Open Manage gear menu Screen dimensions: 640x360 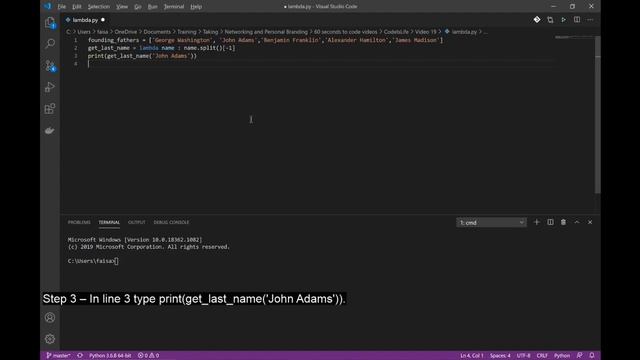(50, 339)
